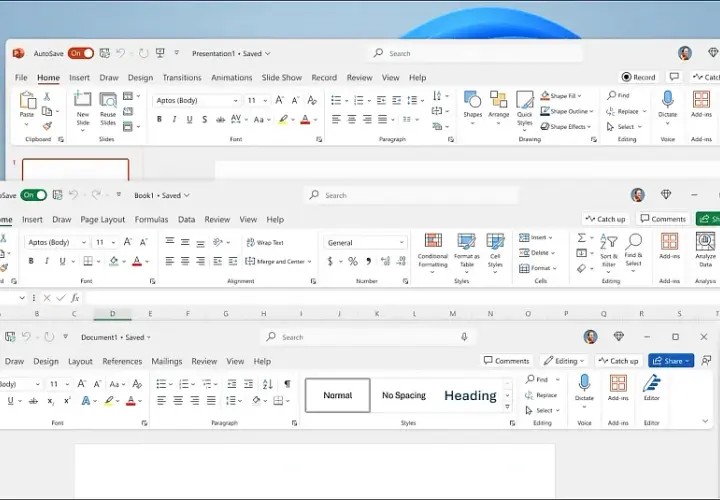Open font name dropdown in PowerPoint
This screenshot has height=500, width=720.
click(235, 101)
